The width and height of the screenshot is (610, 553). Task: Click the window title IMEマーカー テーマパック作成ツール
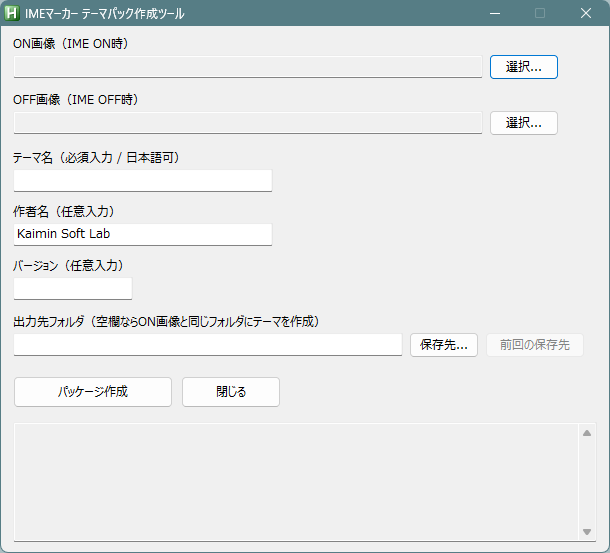105,14
